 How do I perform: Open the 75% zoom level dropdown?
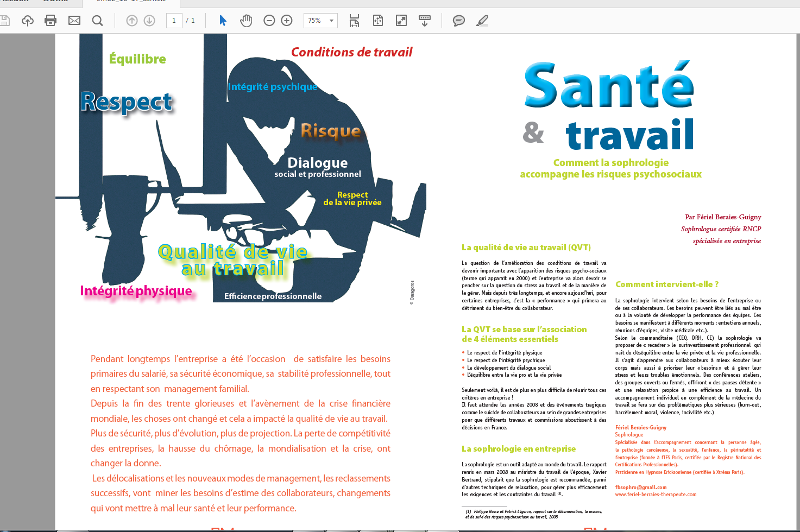point(332,21)
